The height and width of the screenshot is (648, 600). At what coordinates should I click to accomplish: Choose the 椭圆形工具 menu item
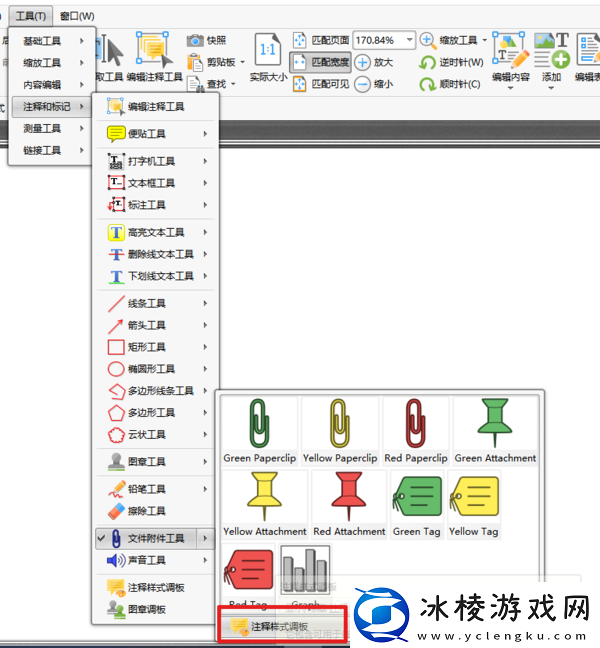point(155,369)
